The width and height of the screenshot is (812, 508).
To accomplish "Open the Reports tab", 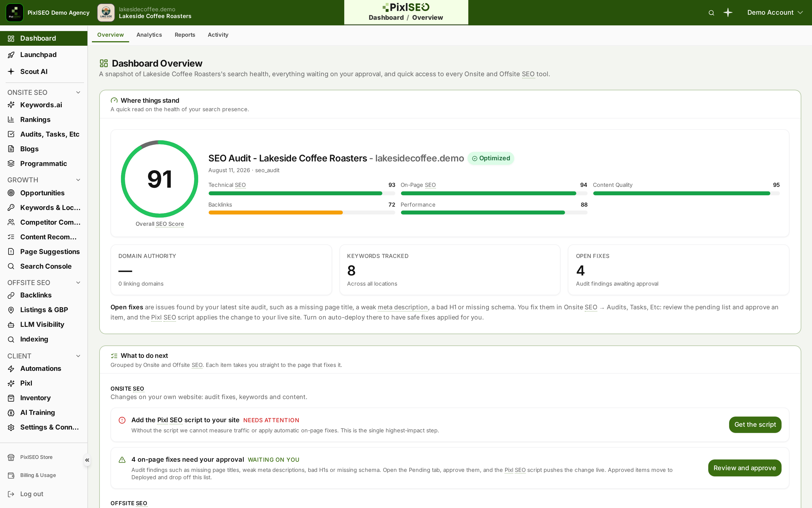I will pos(185,35).
